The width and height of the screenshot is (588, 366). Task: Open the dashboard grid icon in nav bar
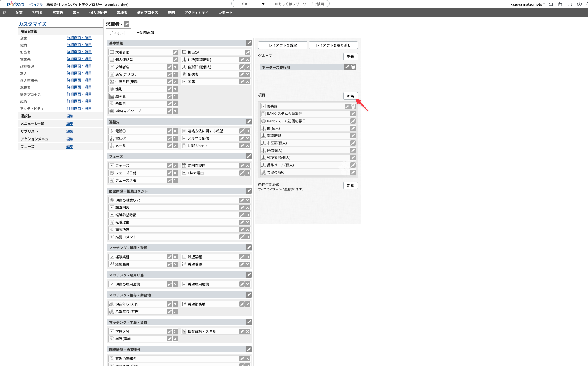(5, 12)
